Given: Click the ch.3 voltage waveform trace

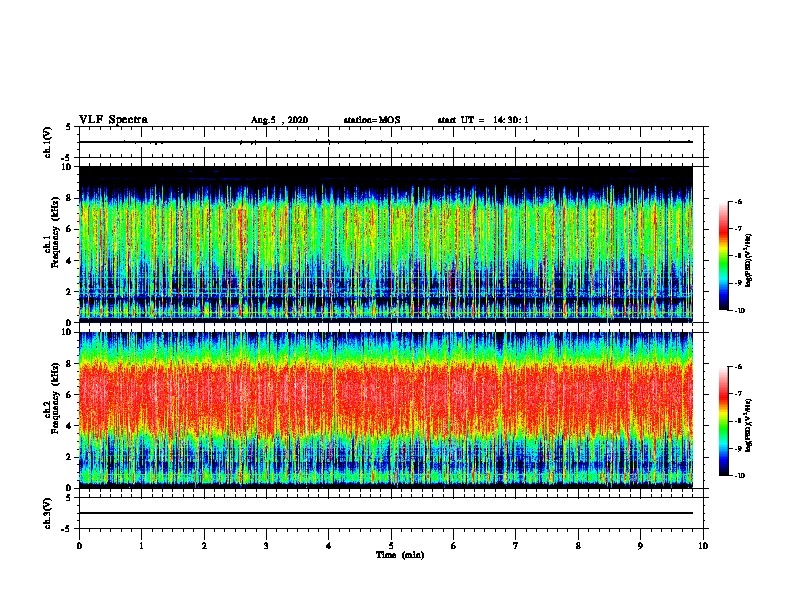Looking at the screenshot, I should (386, 513).
